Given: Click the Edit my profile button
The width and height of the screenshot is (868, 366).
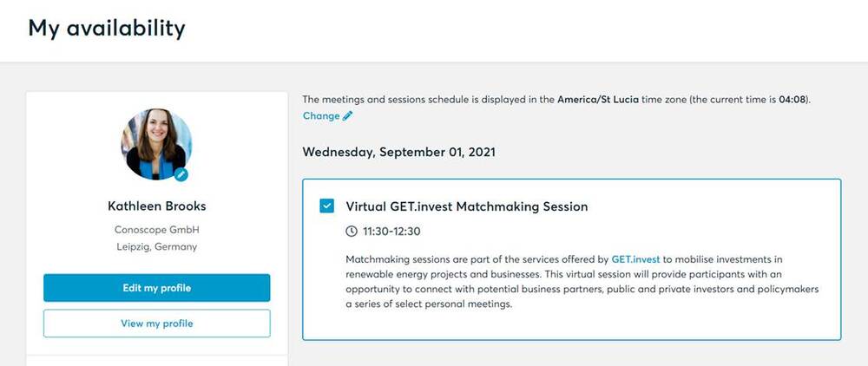Looking at the screenshot, I should coord(156,288).
